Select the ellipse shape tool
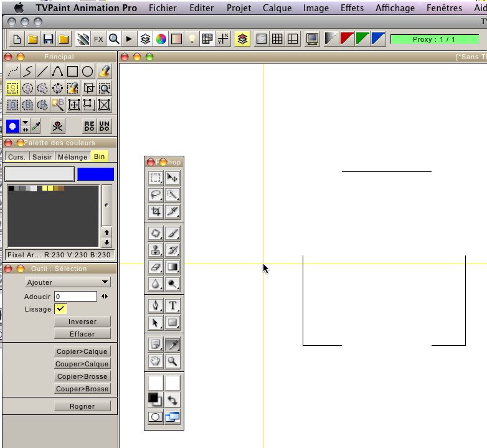 pyautogui.click(x=88, y=72)
